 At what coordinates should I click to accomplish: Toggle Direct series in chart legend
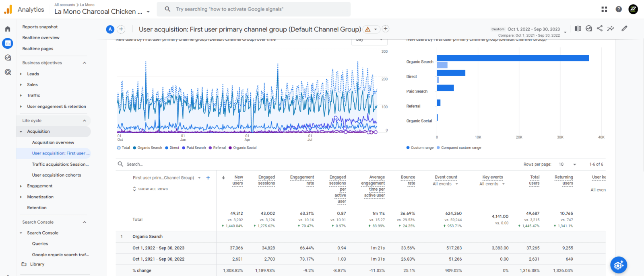point(172,148)
